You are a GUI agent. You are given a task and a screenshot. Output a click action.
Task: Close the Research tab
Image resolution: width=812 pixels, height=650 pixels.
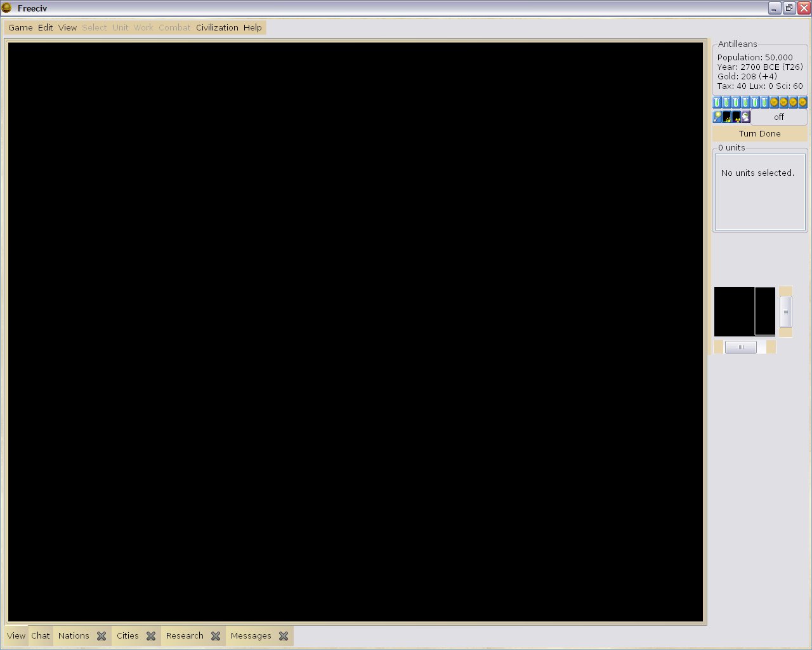pos(216,636)
